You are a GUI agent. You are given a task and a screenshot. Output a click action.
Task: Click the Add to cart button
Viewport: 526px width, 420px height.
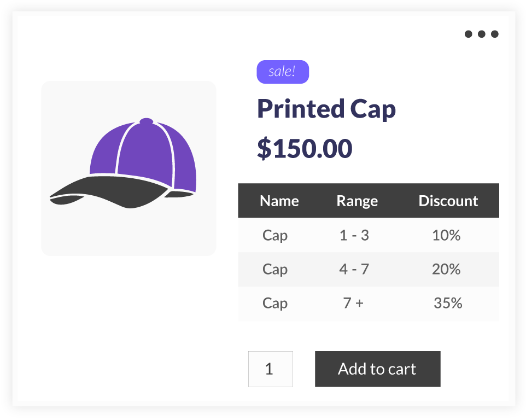click(x=378, y=369)
